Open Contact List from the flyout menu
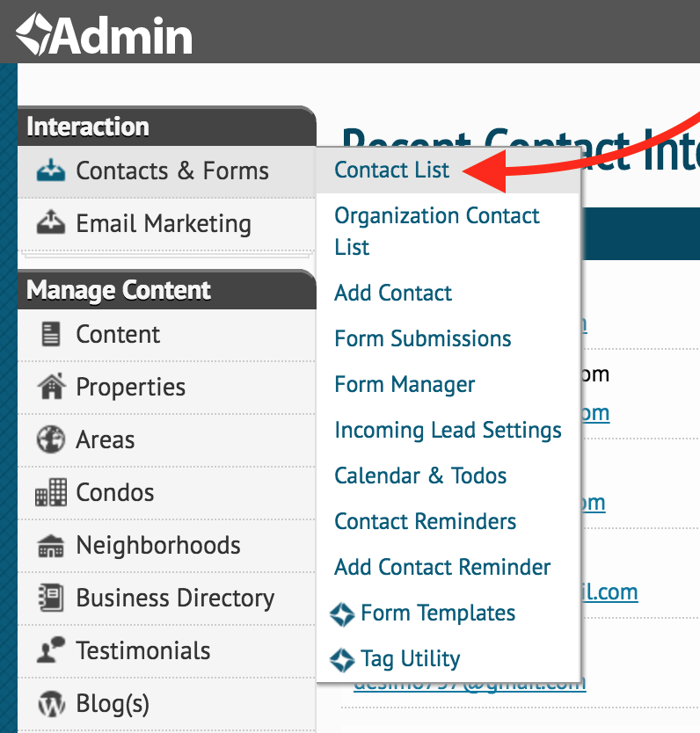Image resolution: width=700 pixels, height=733 pixels. [391, 170]
